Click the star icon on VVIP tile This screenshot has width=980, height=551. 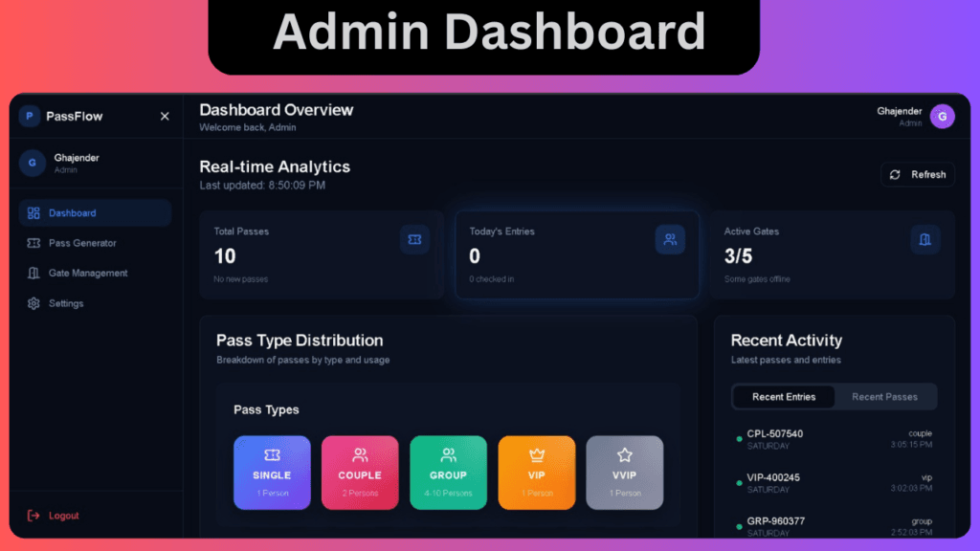(624, 454)
